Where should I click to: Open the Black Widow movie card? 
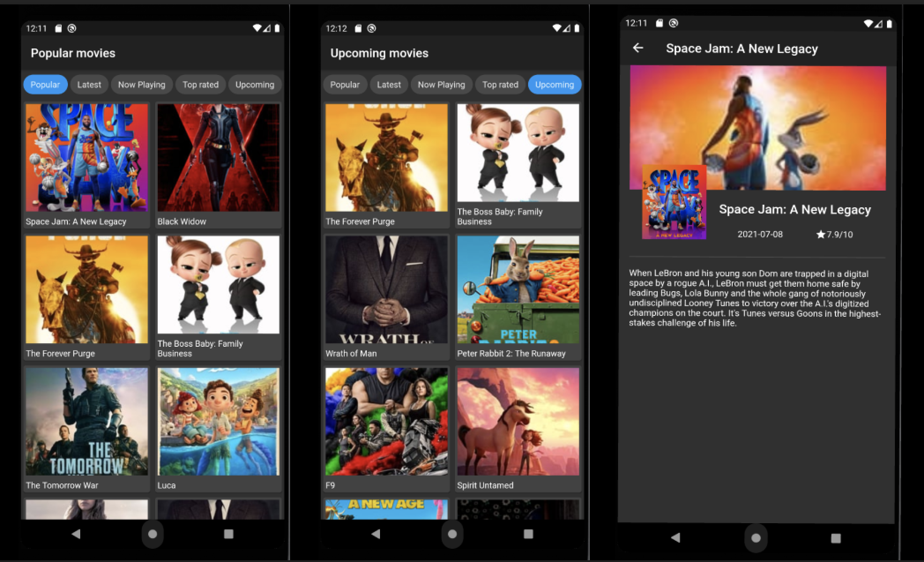[218, 164]
